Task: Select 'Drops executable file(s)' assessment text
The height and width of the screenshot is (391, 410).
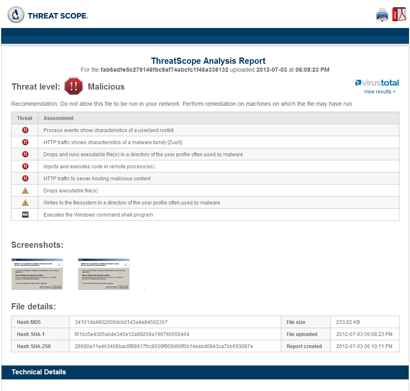Action: pos(71,191)
